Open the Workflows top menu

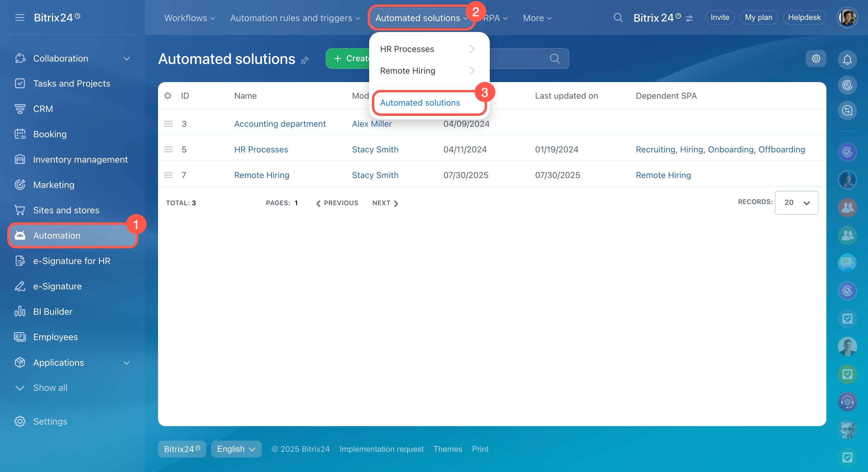[x=189, y=18]
